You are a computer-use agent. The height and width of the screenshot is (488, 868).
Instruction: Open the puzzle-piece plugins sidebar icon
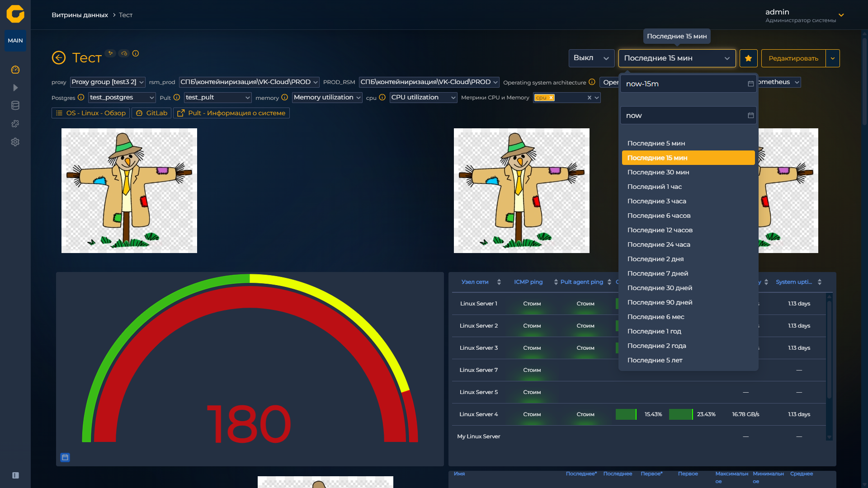click(15, 124)
